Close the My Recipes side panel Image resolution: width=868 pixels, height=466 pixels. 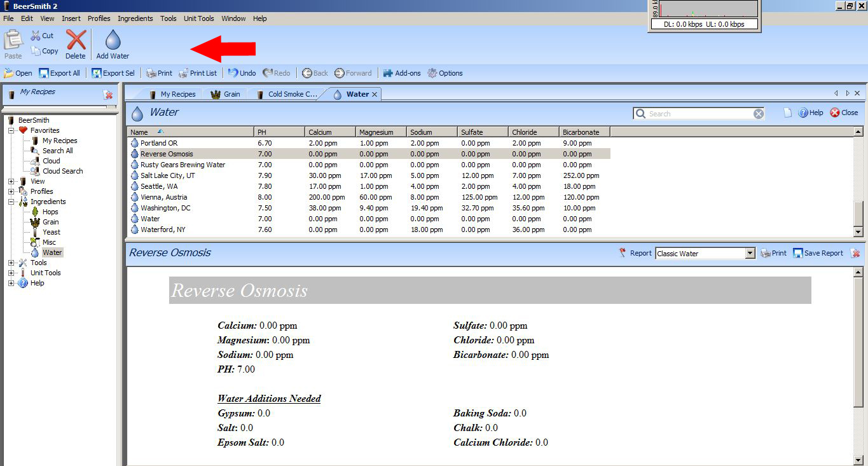tap(108, 95)
